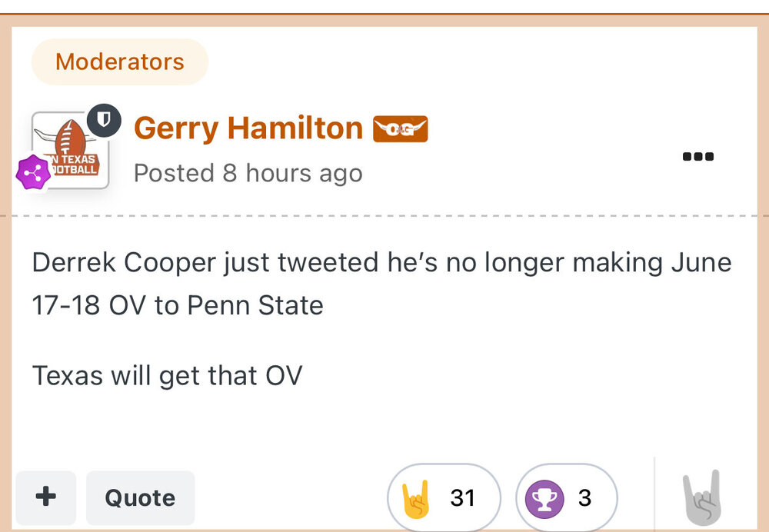Open Gerry Hamilton's Texas football avatar

tap(71, 151)
